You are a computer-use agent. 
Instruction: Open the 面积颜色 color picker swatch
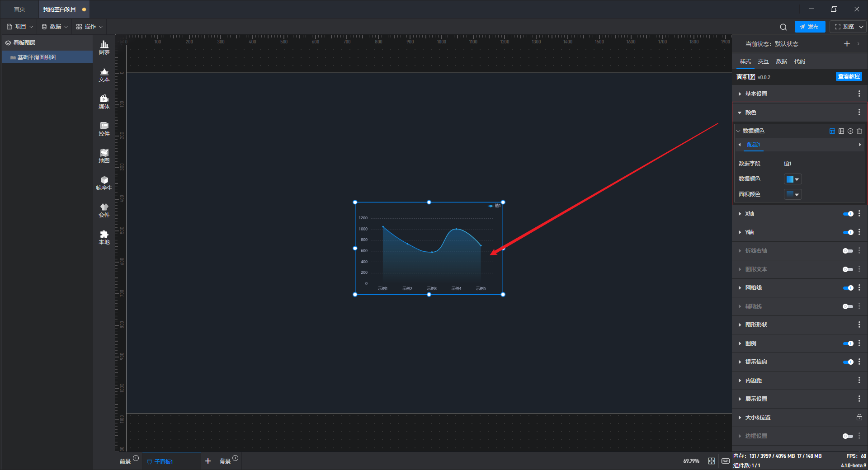[x=793, y=194]
